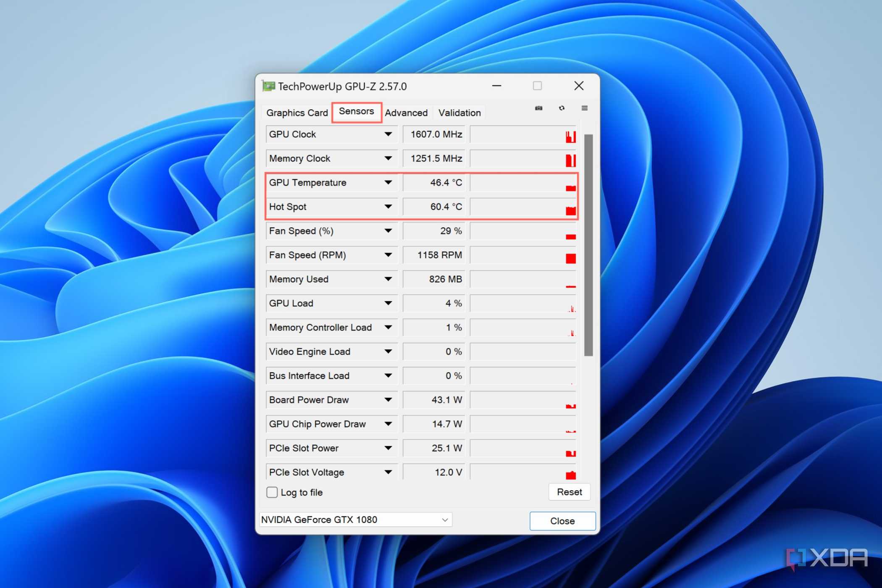Open the NVIDIA GeForce GTX 1080 selector
Image resolution: width=882 pixels, height=588 pixels.
(355, 520)
